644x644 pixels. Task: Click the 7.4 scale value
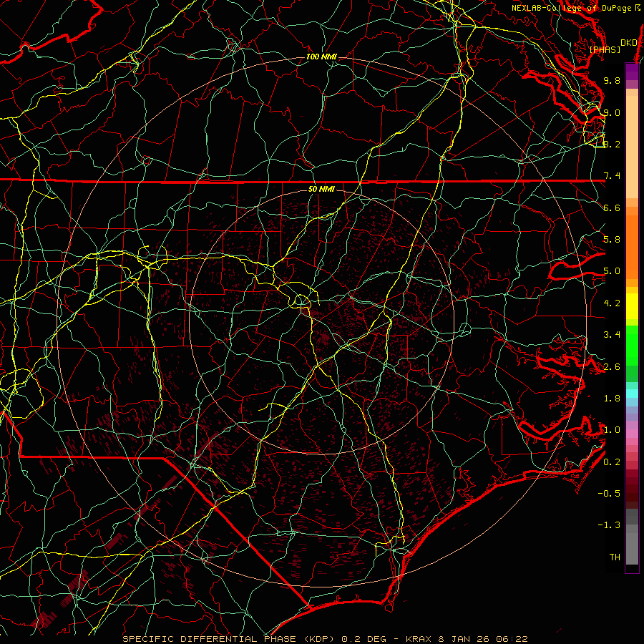[612, 176]
